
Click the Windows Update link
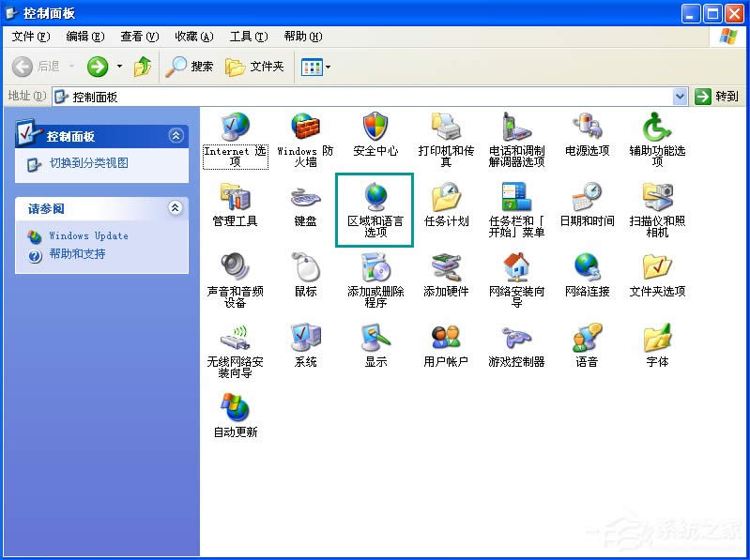tap(88, 236)
